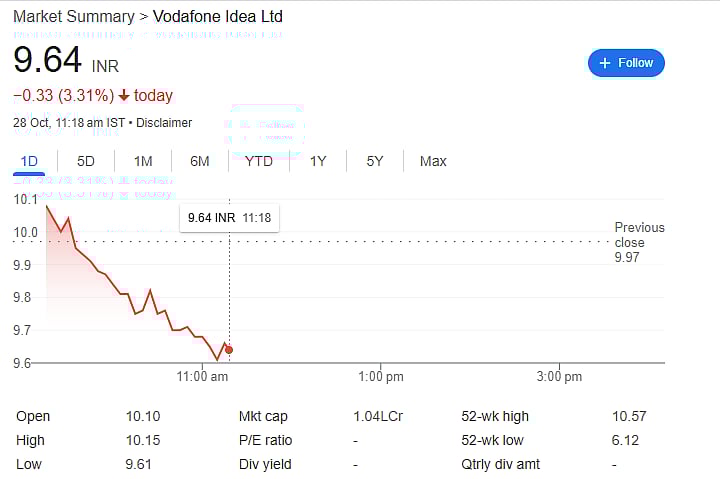Click the red down arrow icon
Viewport: 720px width, 479px height.
click(124, 96)
